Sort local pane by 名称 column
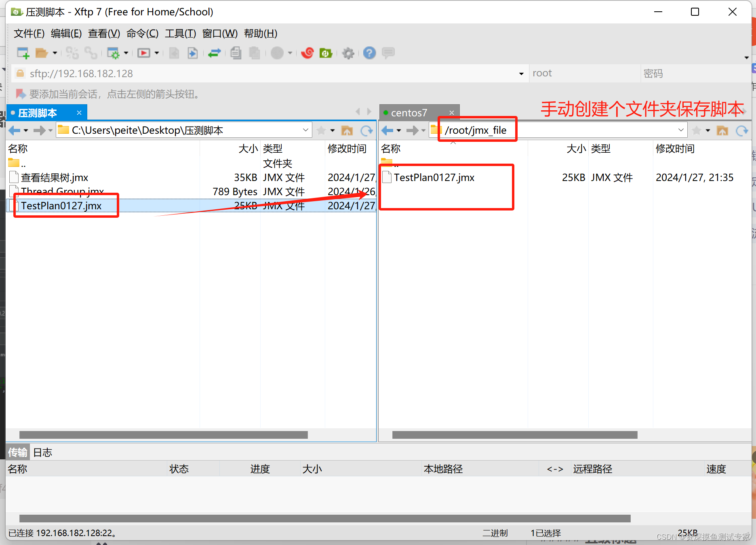756x545 pixels. 103,149
